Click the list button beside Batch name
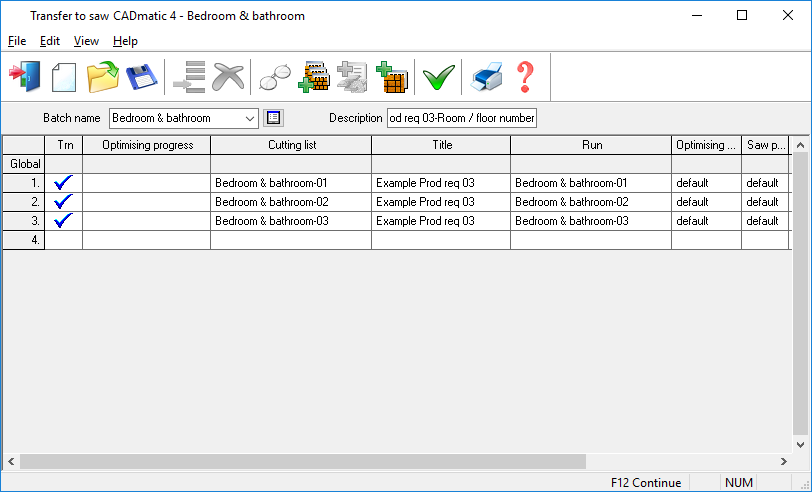The image size is (812, 492). [x=273, y=118]
